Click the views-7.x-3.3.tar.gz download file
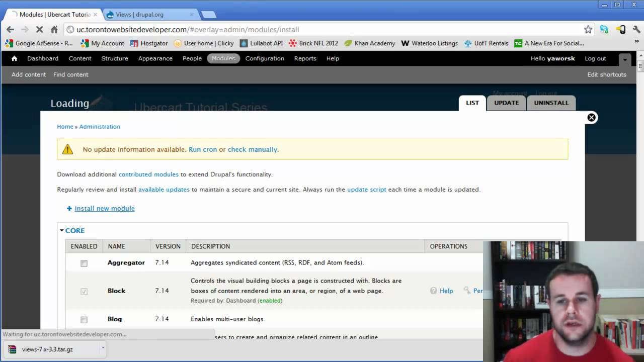 pyautogui.click(x=47, y=349)
